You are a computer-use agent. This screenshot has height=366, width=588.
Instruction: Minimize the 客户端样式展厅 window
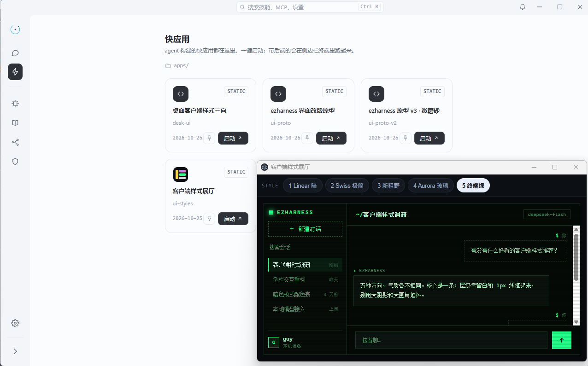tap(534, 167)
